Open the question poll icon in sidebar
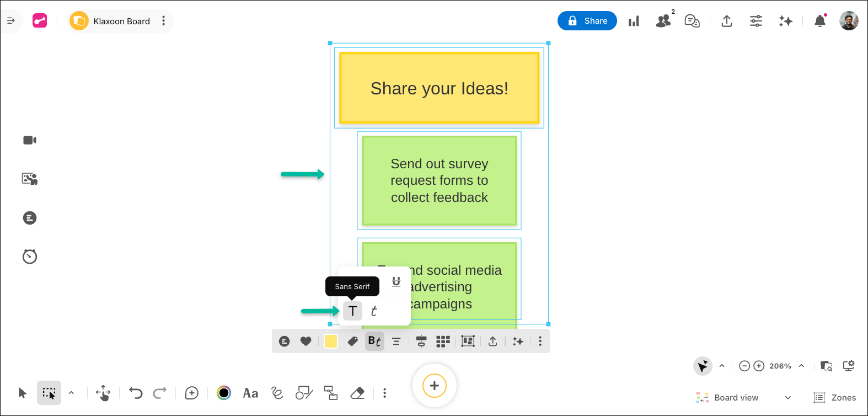Viewport: 868px width, 416px height. click(x=30, y=218)
